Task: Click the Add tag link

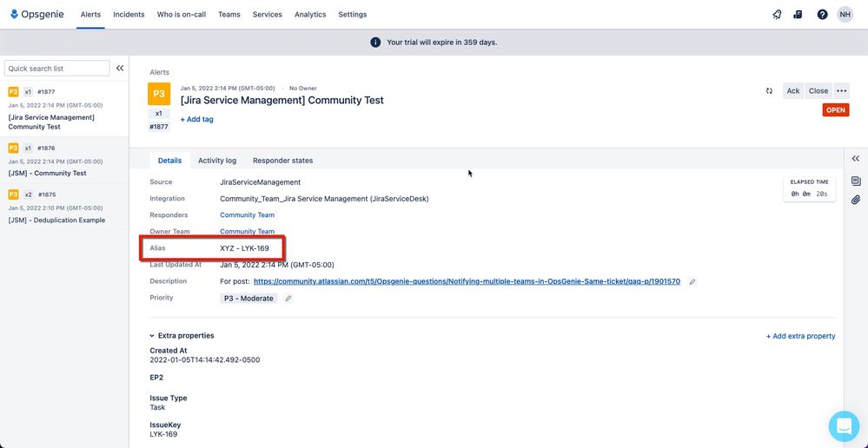Action: [x=196, y=119]
